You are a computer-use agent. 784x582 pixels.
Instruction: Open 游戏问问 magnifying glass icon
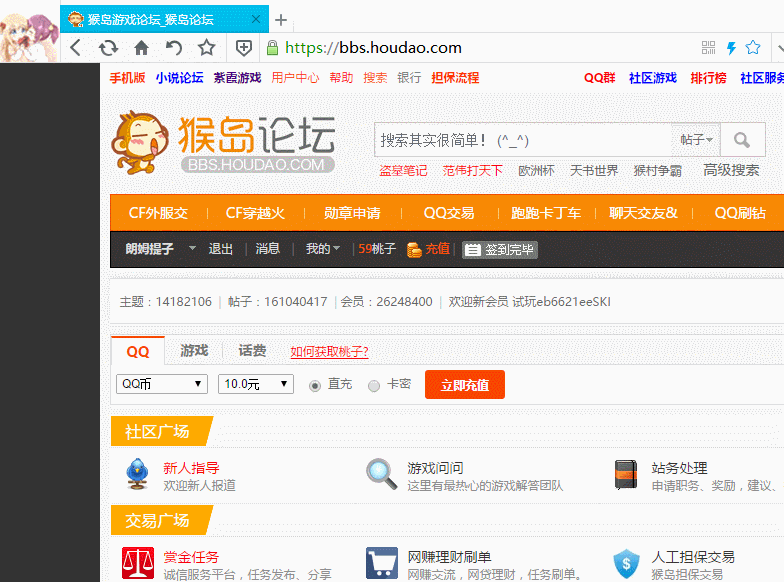(x=382, y=474)
